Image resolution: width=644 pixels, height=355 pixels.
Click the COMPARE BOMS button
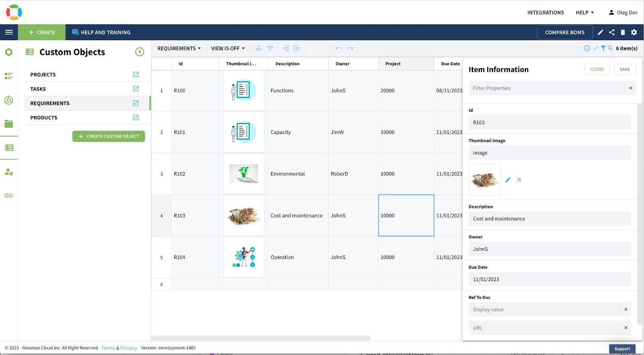point(565,32)
